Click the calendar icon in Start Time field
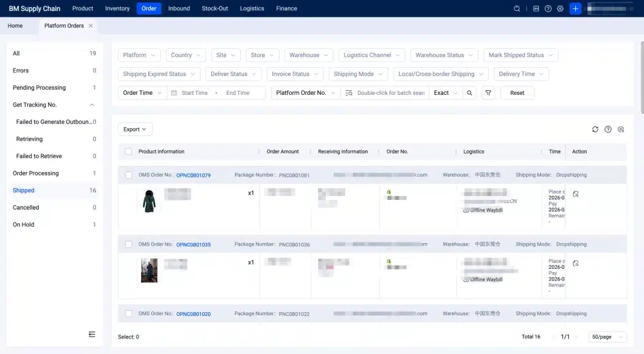644x354 pixels. coord(174,93)
